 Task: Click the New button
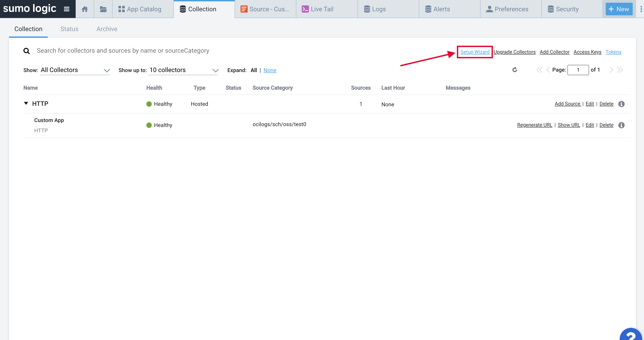619,9
